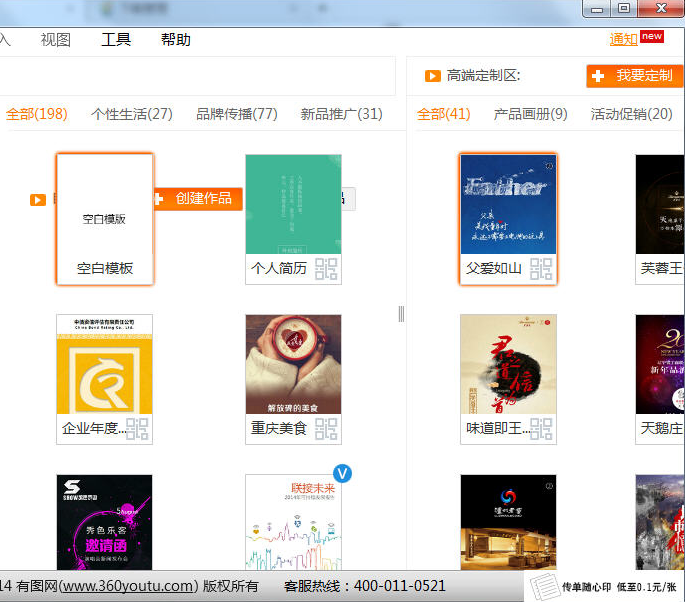Open the 帮助 menu

[176, 40]
